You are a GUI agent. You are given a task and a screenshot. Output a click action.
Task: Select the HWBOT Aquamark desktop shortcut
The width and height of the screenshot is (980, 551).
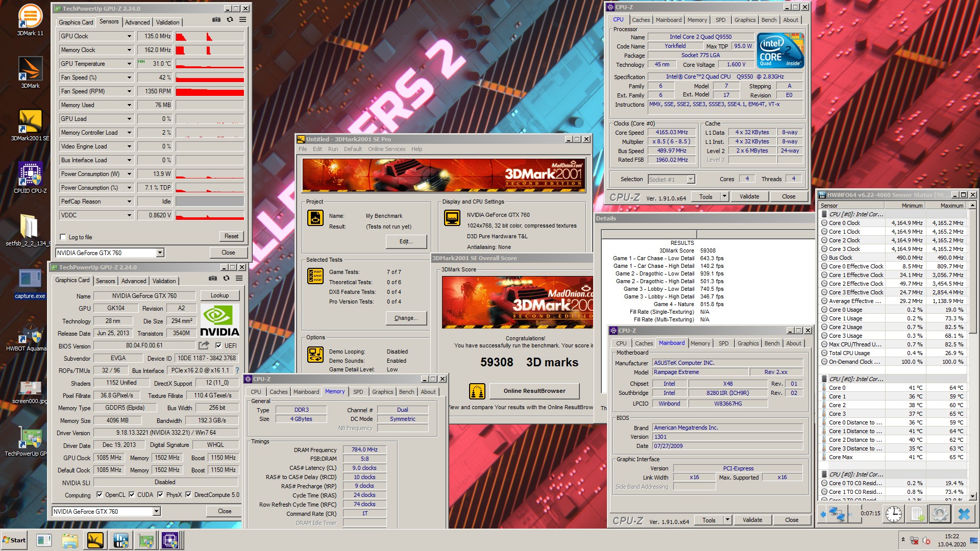click(27, 337)
